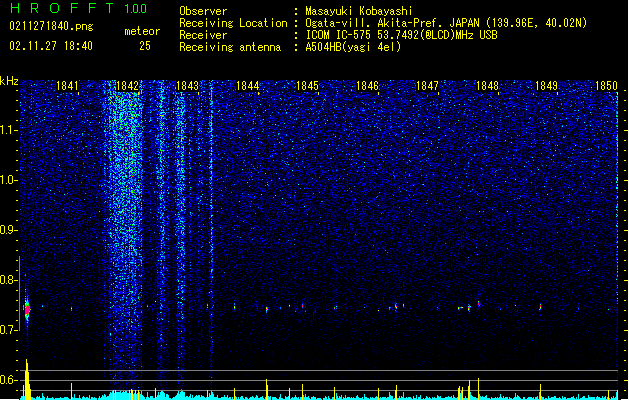Click the 1.0 kHz frequency axis label

tap(8, 180)
